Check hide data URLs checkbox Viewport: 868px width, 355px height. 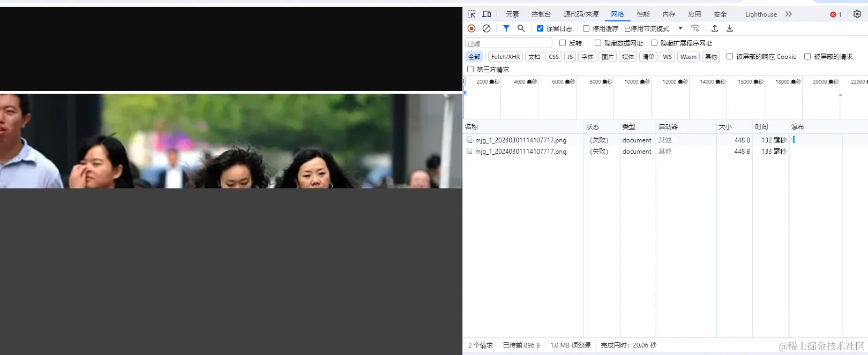pyautogui.click(x=598, y=43)
